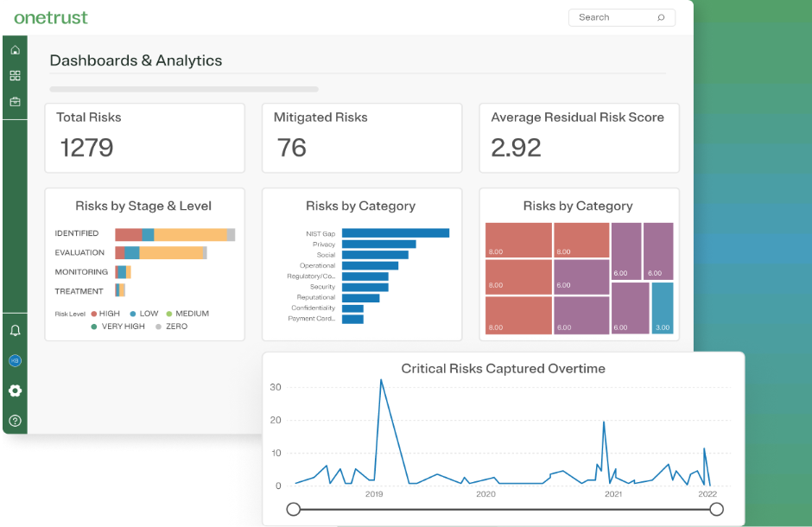Open the notifications bell
The image size is (812, 527).
click(15, 331)
